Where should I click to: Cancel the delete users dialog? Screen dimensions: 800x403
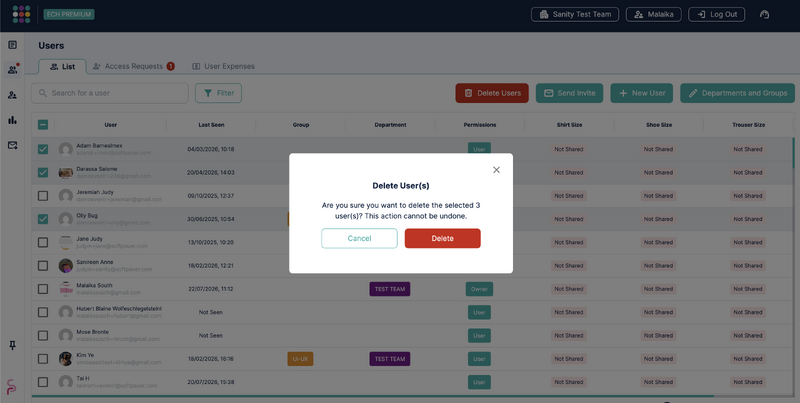pos(359,238)
